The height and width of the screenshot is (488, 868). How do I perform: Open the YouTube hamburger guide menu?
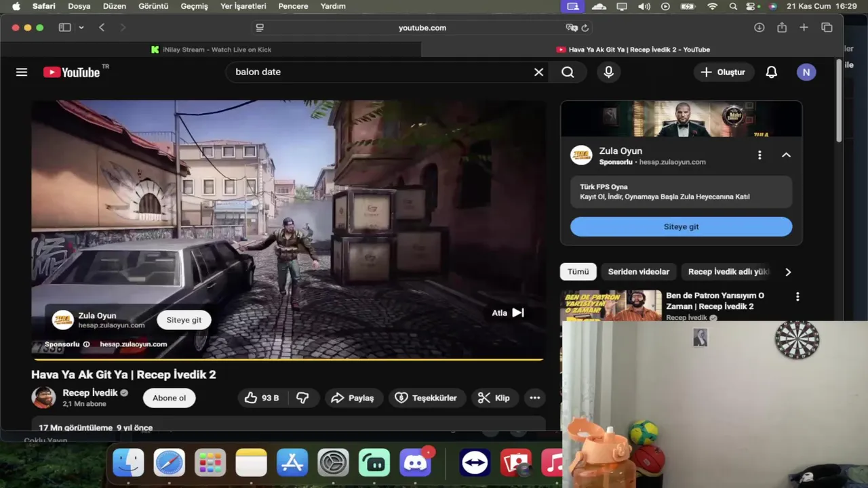(x=22, y=72)
